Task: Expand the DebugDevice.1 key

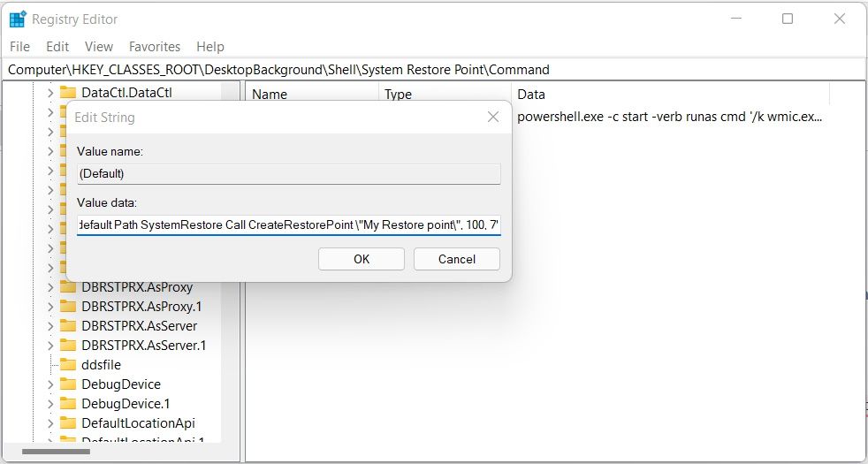Action: click(50, 403)
